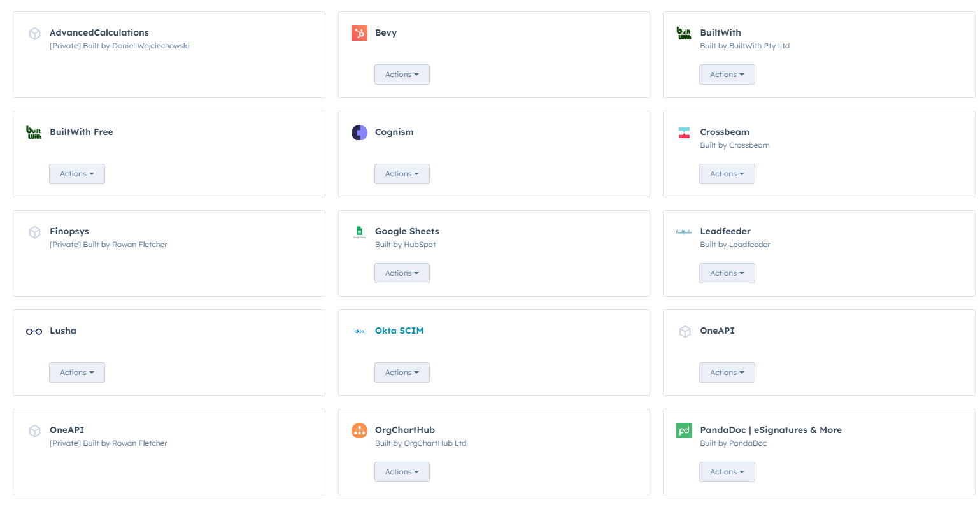This screenshot has width=980, height=505.
Task: Click the OrgChartHub orange icon
Action: pyautogui.click(x=359, y=430)
